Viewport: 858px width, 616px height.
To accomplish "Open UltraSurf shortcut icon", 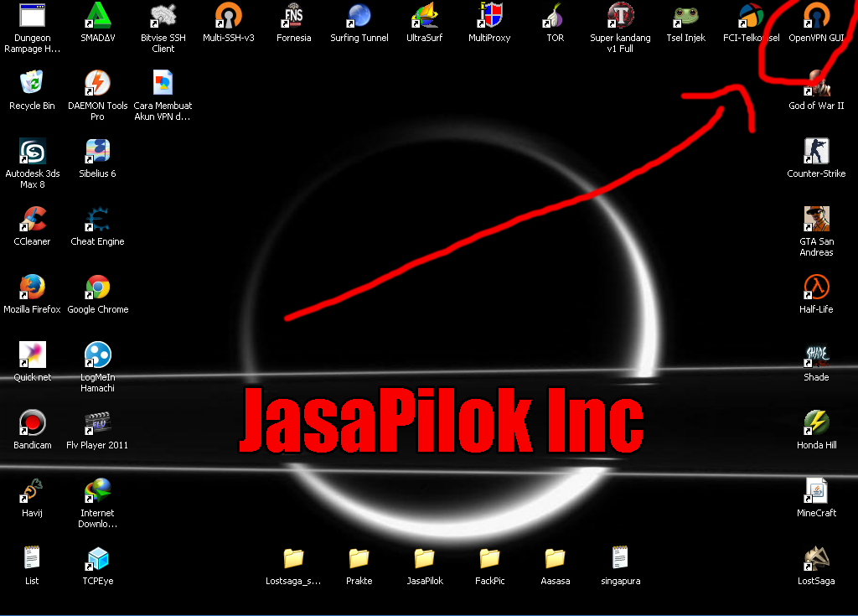I will [x=425, y=15].
